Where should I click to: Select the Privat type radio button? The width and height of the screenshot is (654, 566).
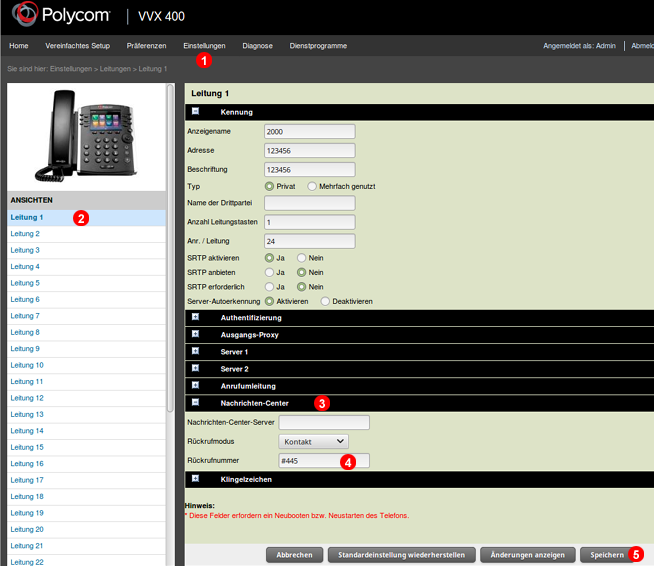[x=269, y=186]
